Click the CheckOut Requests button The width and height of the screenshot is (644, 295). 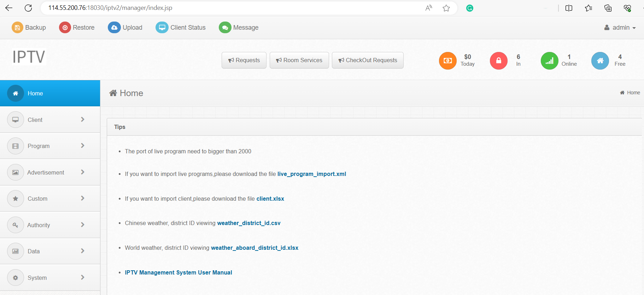coord(368,60)
